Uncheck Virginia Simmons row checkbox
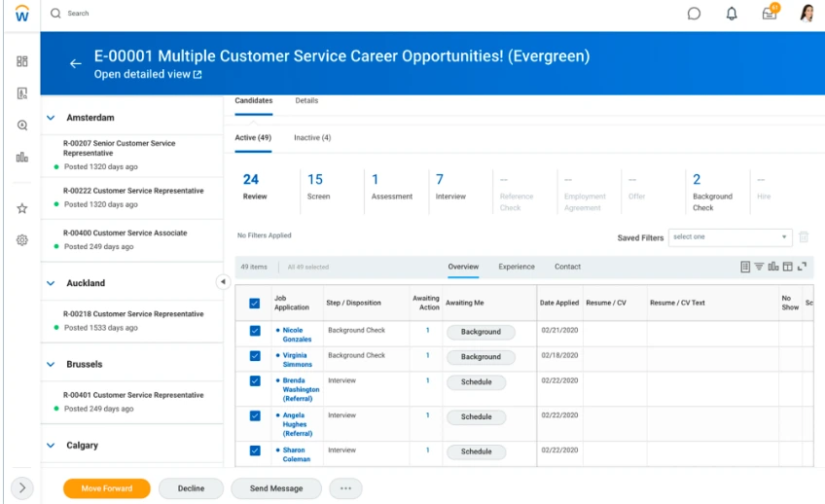 (x=255, y=356)
